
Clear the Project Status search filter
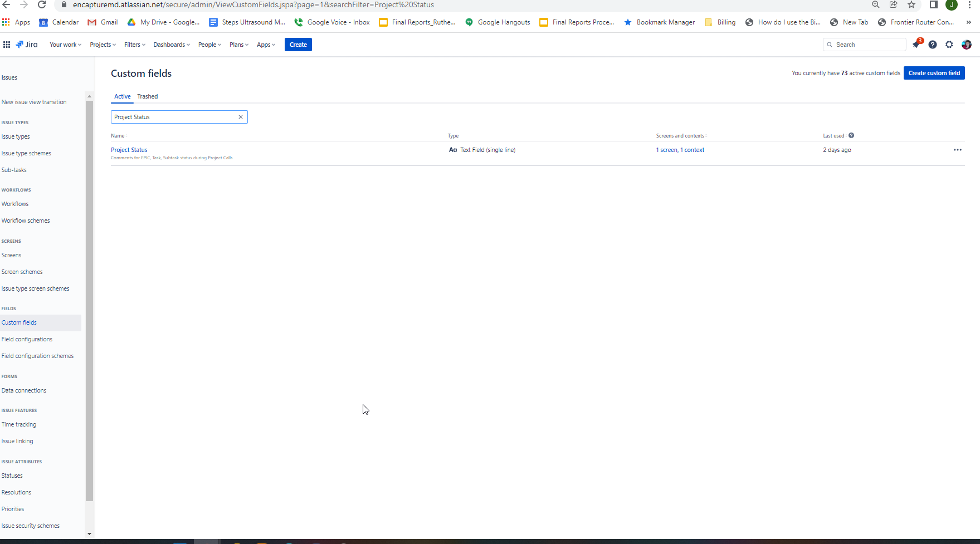[241, 117]
